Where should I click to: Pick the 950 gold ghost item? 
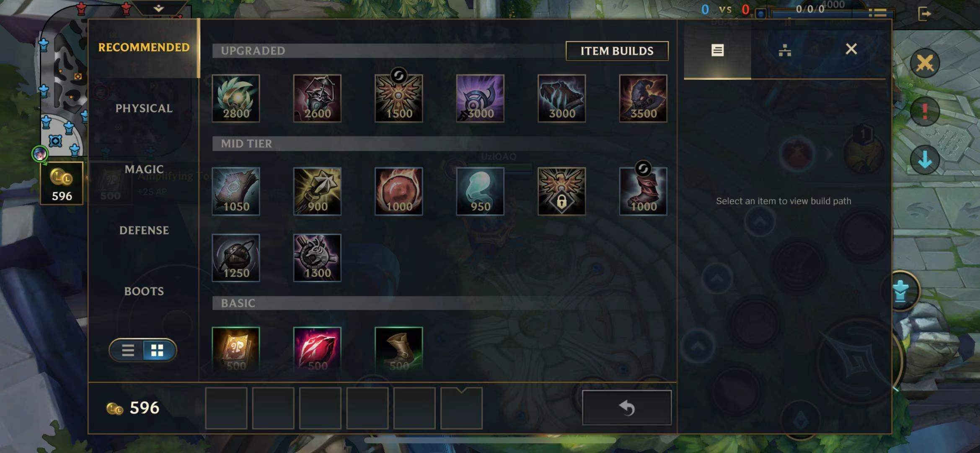pos(480,191)
